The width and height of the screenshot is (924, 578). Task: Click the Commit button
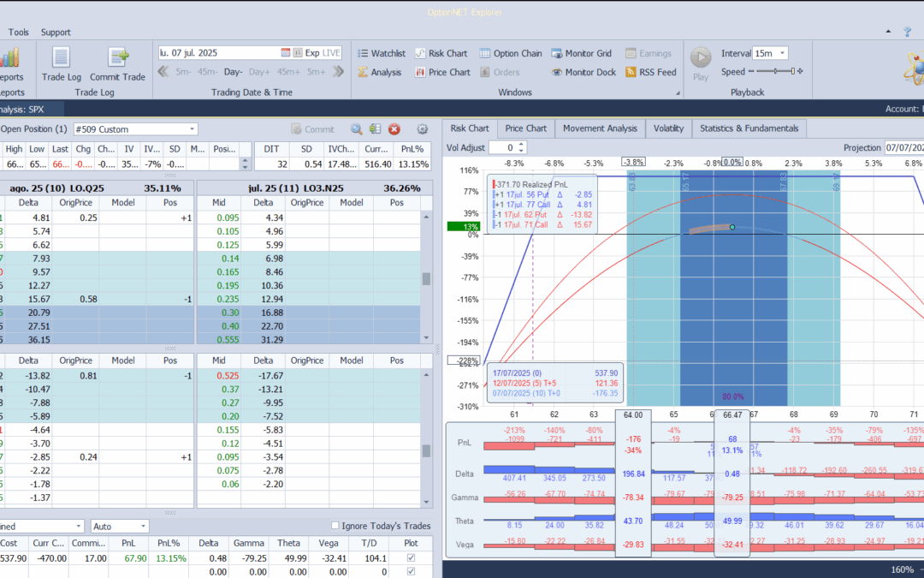coord(312,129)
